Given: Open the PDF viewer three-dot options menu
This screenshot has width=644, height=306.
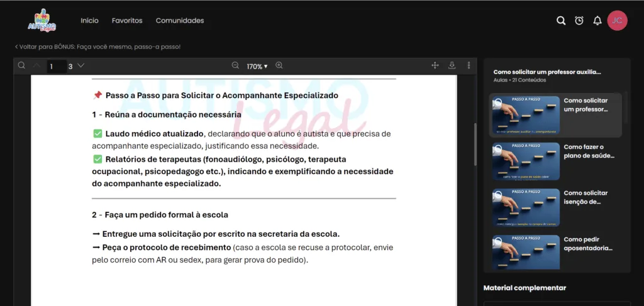Looking at the screenshot, I should (469, 65).
